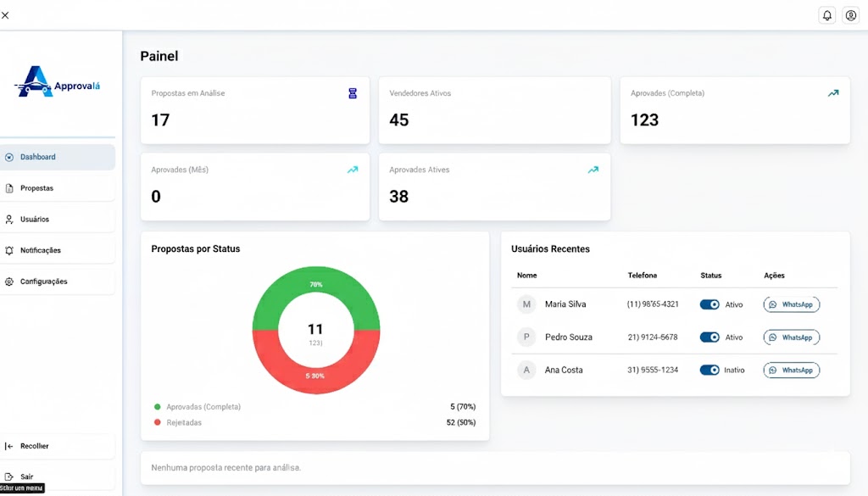This screenshot has width=868, height=496.
Task: Click trend arrow on Aprovadas (Mês) card
Action: (x=353, y=170)
